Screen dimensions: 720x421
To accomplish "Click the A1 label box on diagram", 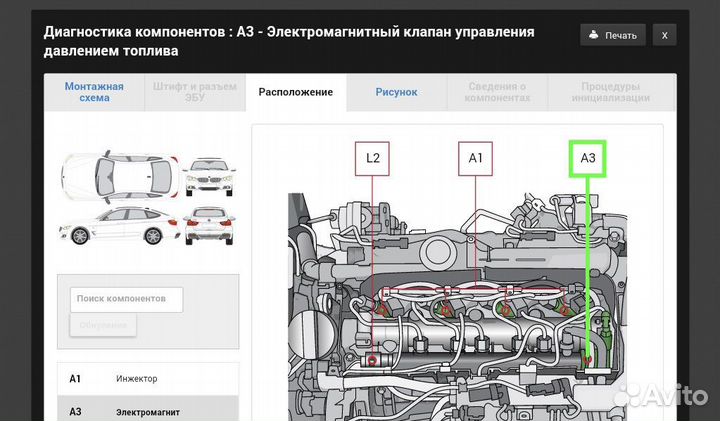I will [475, 158].
